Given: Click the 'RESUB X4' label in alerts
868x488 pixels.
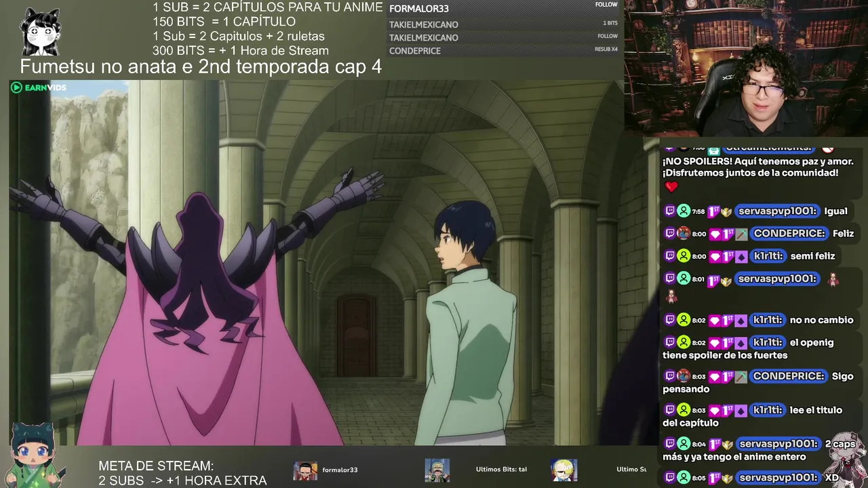Looking at the screenshot, I should pos(606,49).
